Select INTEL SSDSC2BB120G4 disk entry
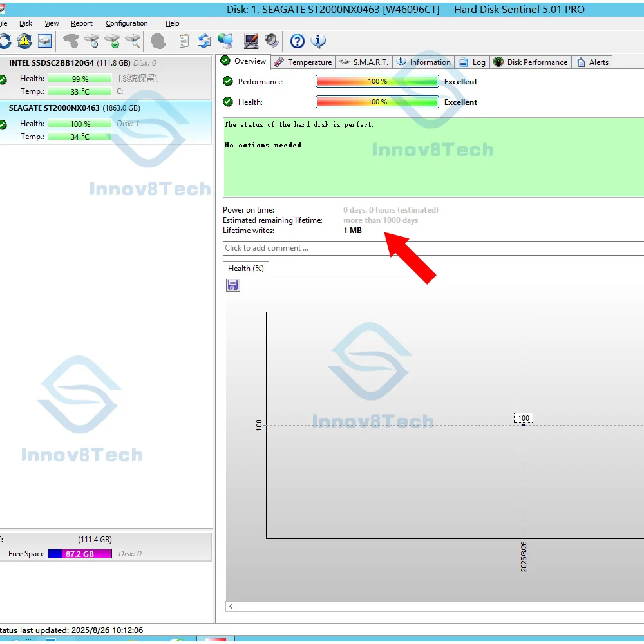Viewport: 644px width, 644px height. tap(106, 77)
